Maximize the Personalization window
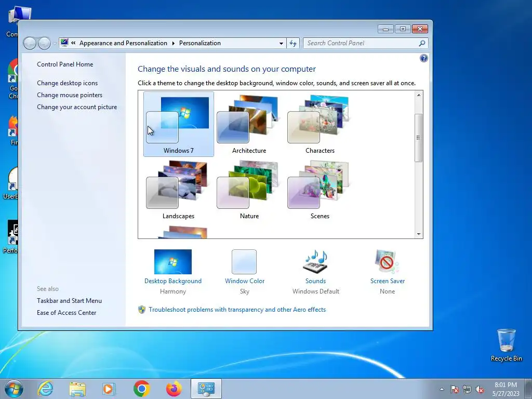 click(x=403, y=29)
